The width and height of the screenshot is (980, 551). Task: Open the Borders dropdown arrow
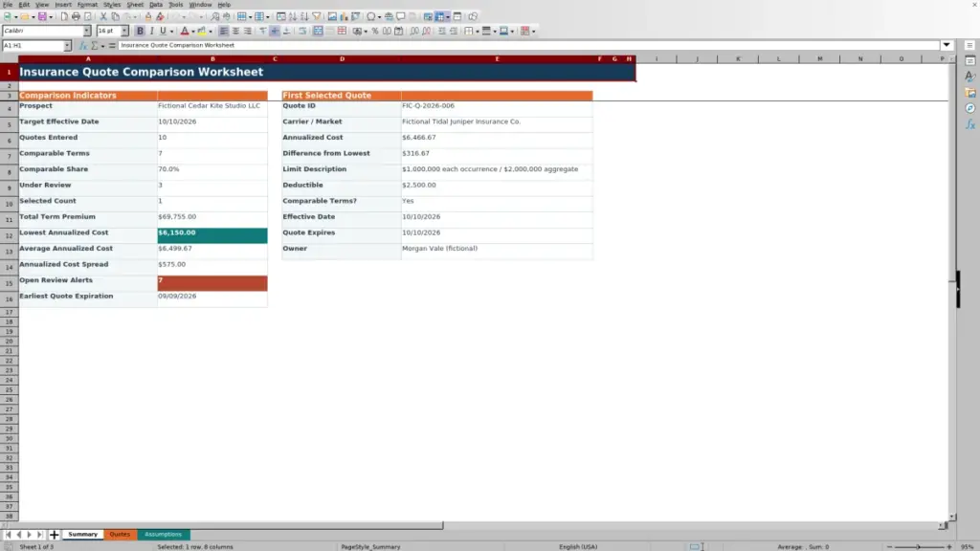click(478, 32)
